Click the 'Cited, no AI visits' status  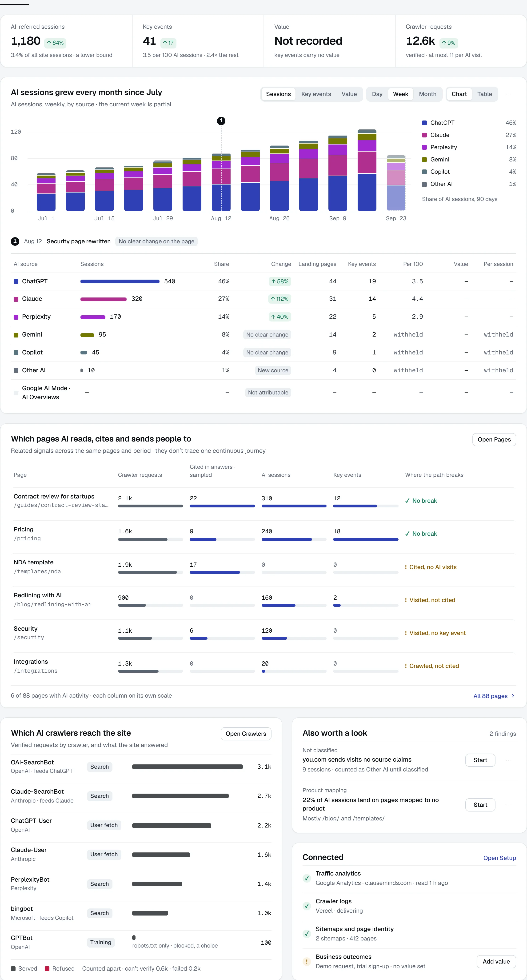click(430, 567)
